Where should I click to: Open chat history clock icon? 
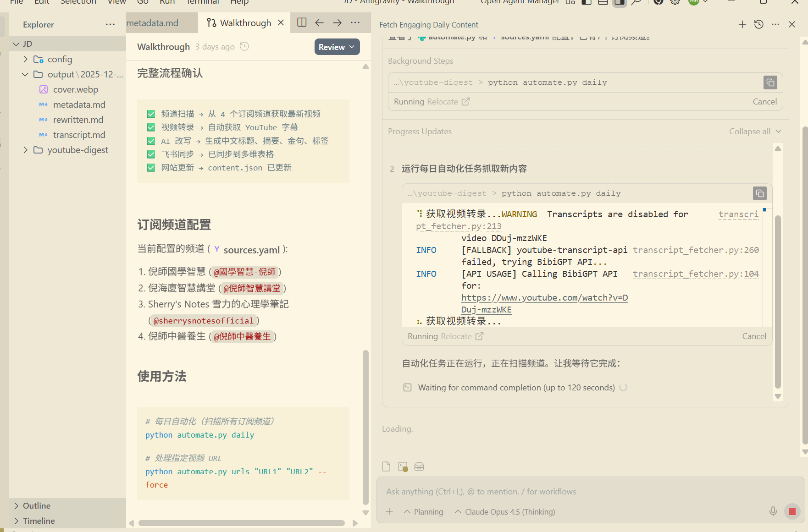(759, 24)
